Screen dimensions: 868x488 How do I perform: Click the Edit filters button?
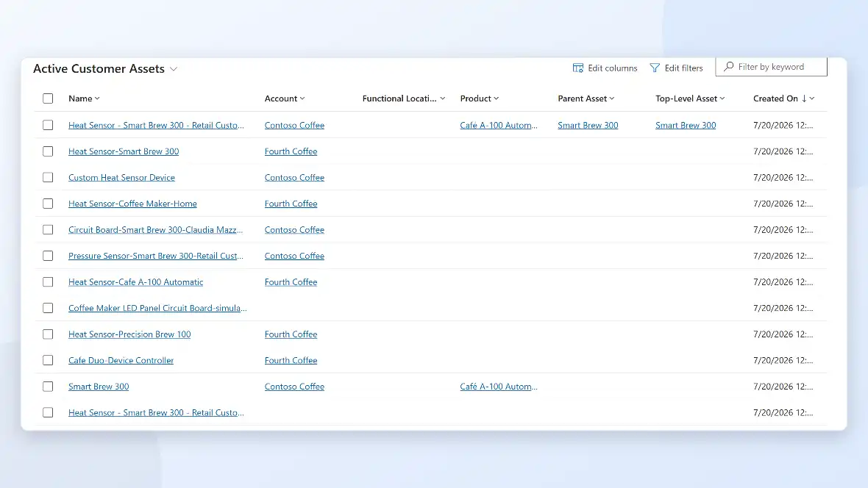(677, 68)
